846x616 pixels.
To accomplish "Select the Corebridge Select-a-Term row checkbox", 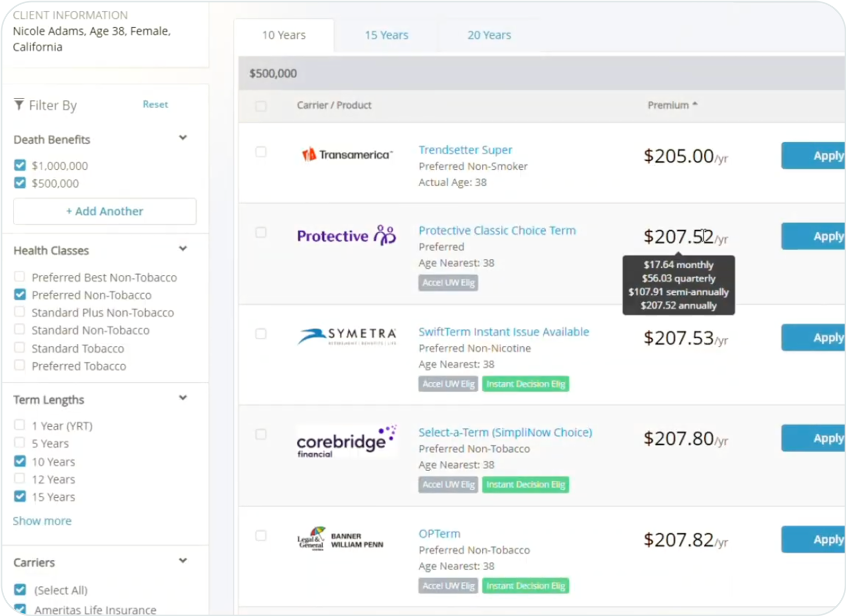I will [261, 434].
